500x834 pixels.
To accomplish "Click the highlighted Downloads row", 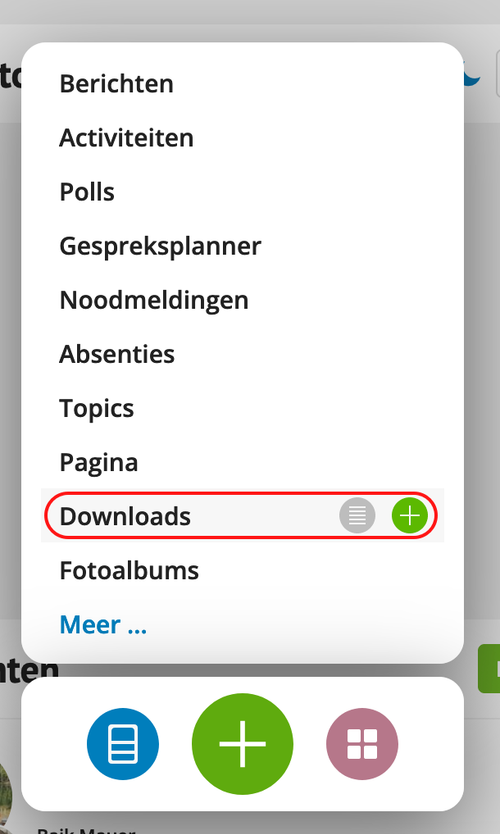I will click(242, 515).
